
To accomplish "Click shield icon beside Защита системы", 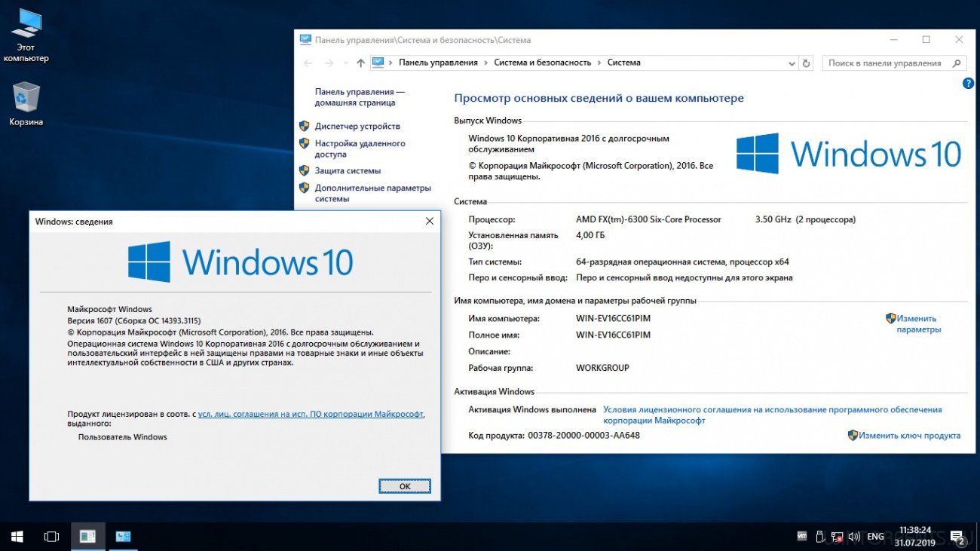I will [305, 171].
